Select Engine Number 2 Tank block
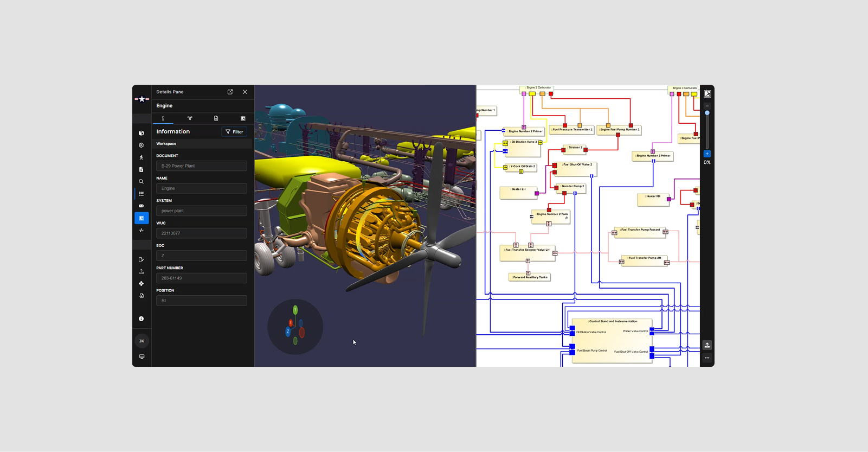 click(551, 218)
